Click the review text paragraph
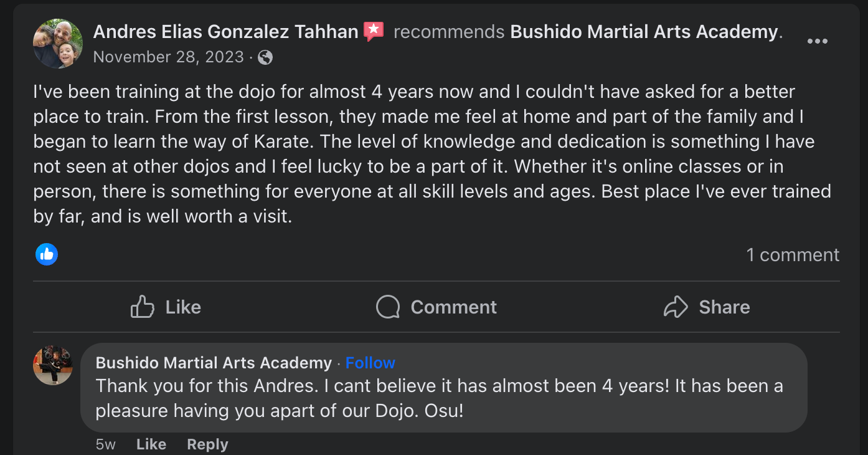868x455 pixels. 432,154
